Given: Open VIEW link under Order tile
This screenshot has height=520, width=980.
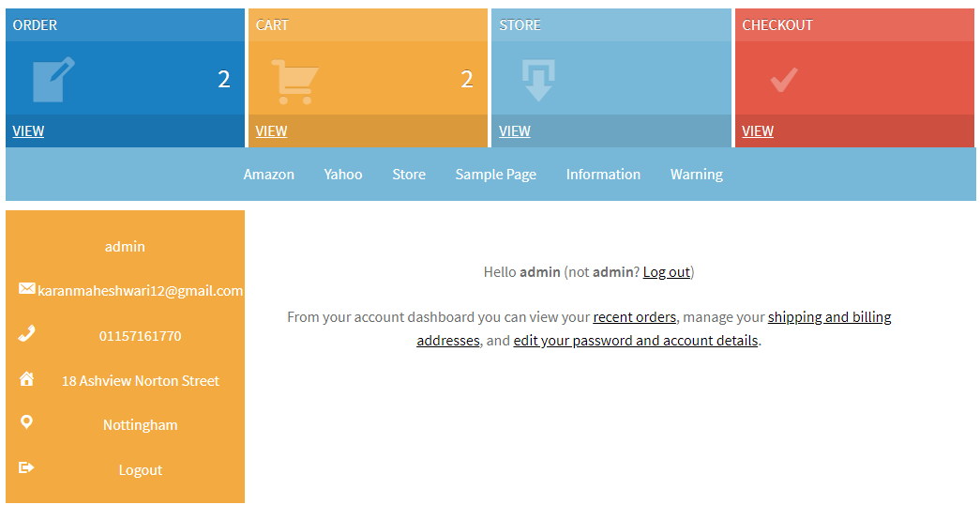Looking at the screenshot, I should click(x=28, y=131).
